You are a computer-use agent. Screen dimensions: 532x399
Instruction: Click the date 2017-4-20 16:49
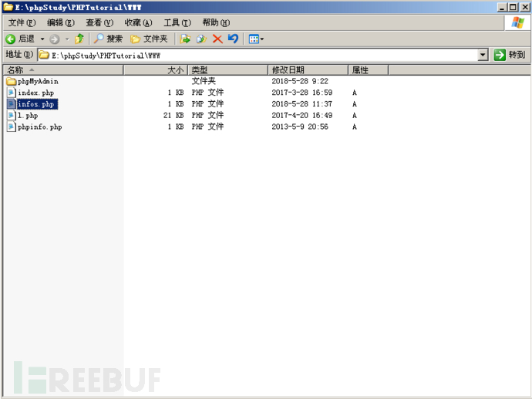tap(302, 116)
